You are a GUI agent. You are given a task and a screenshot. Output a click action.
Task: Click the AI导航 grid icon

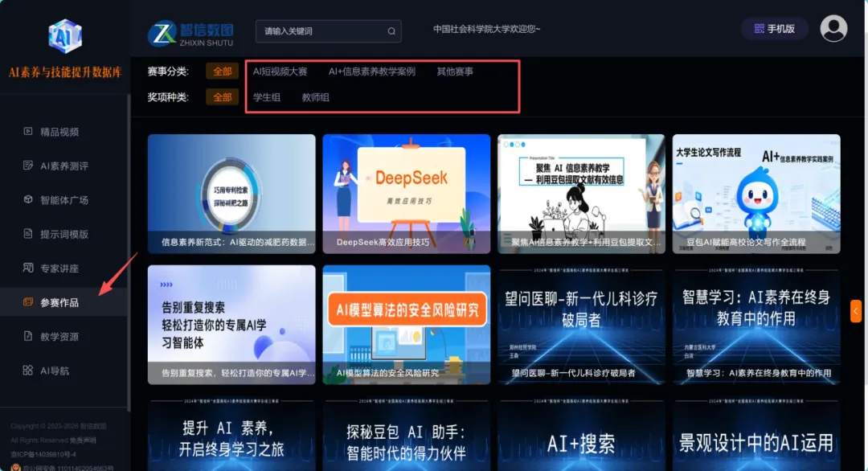(x=27, y=371)
